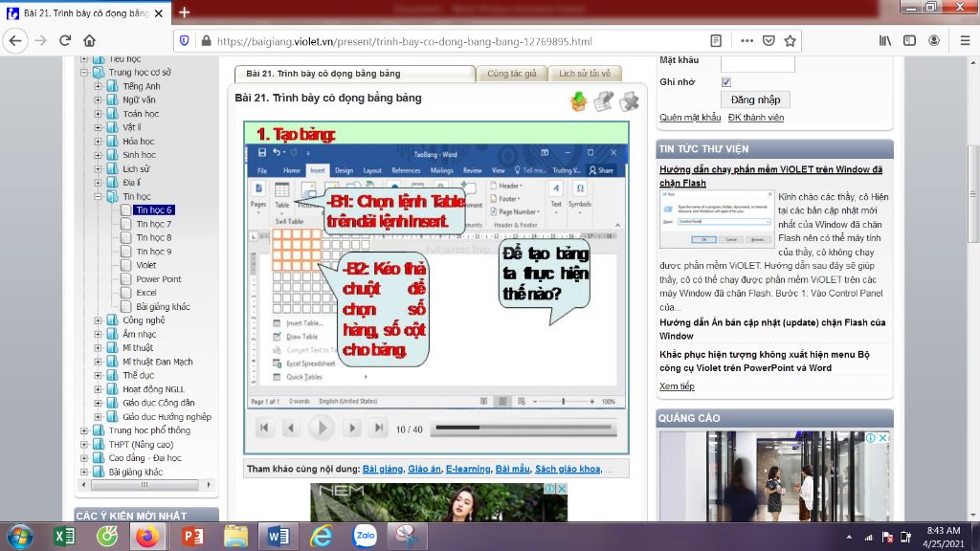980x551 pixels.
Task: Expand the Trung học phổ thông node
Action: click(x=84, y=430)
